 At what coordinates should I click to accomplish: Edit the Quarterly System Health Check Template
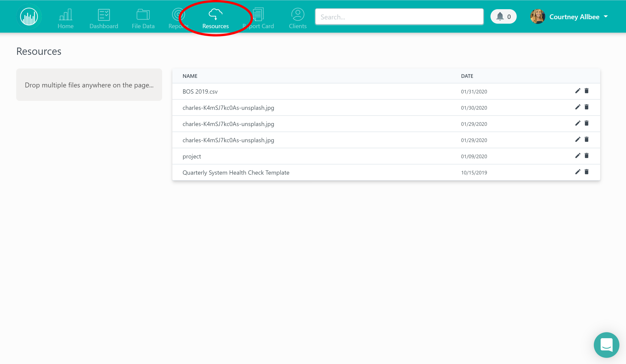578,172
